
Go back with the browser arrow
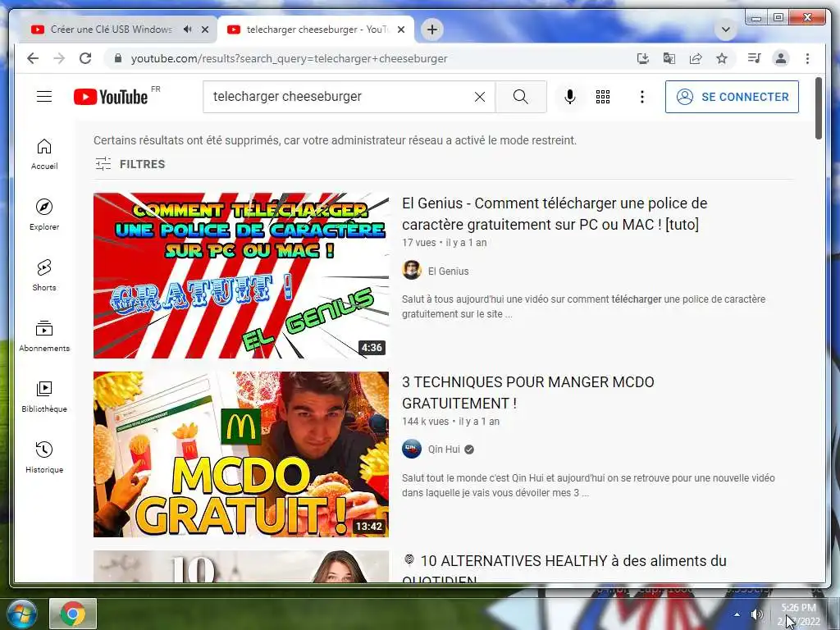[33, 58]
